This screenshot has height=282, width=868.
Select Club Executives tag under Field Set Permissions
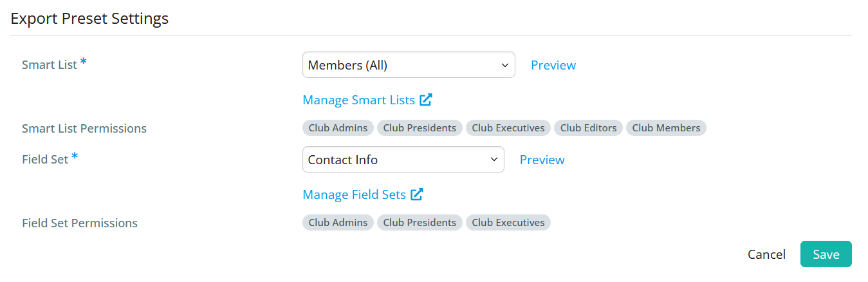(508, 223)
